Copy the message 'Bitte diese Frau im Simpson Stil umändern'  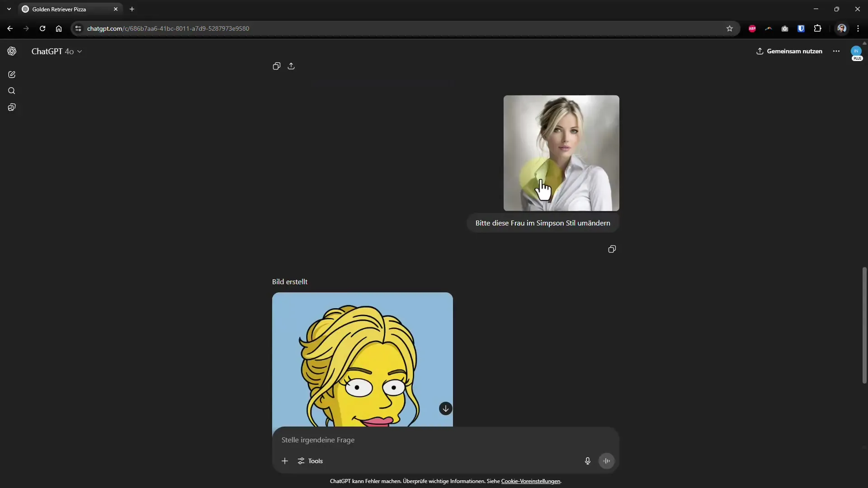click(x=612, y=249)
